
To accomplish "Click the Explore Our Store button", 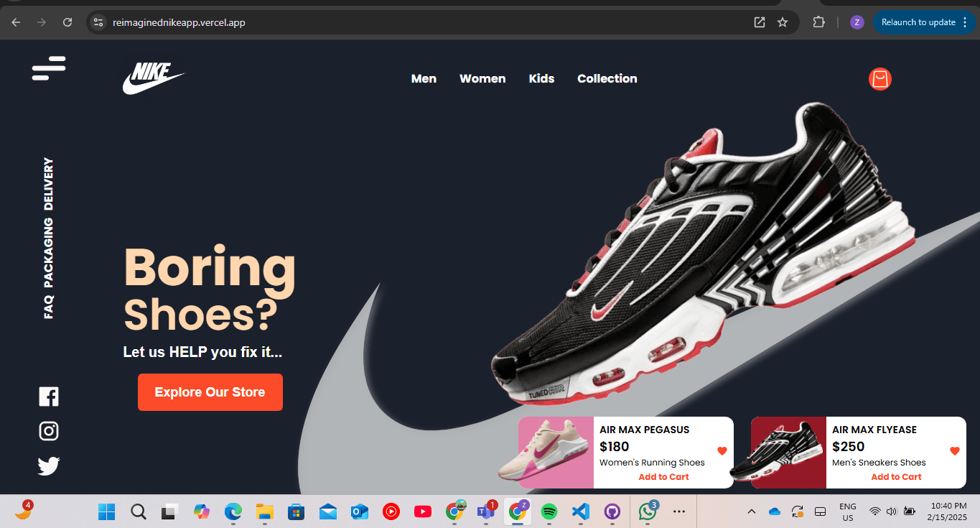I will 210,392.
